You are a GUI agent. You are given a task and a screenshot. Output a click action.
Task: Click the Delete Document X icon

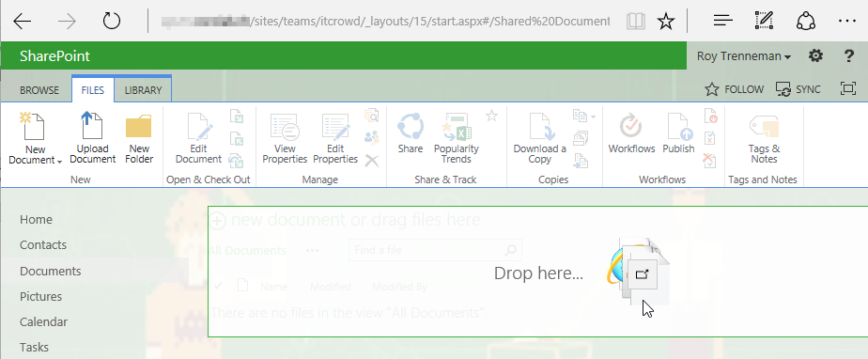coord(371,160)
